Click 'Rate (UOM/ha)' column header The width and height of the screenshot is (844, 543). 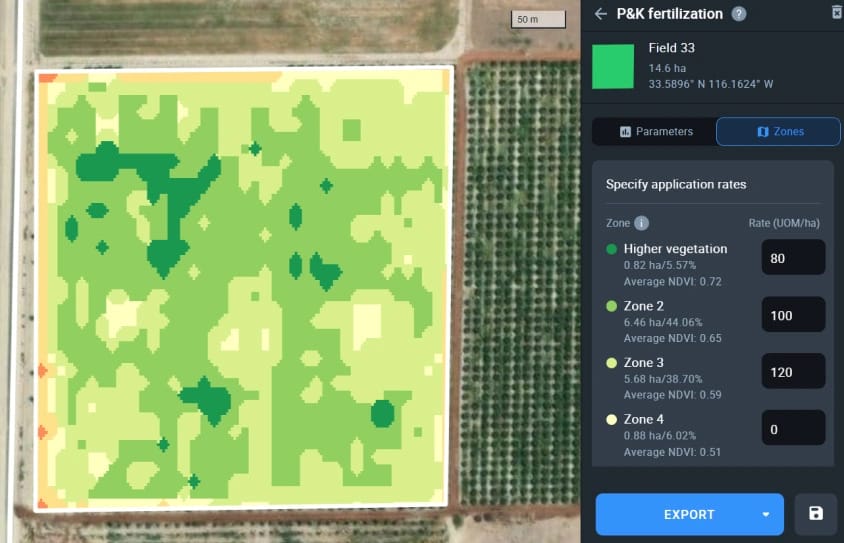pyautogui.click(x=784, y=223)
